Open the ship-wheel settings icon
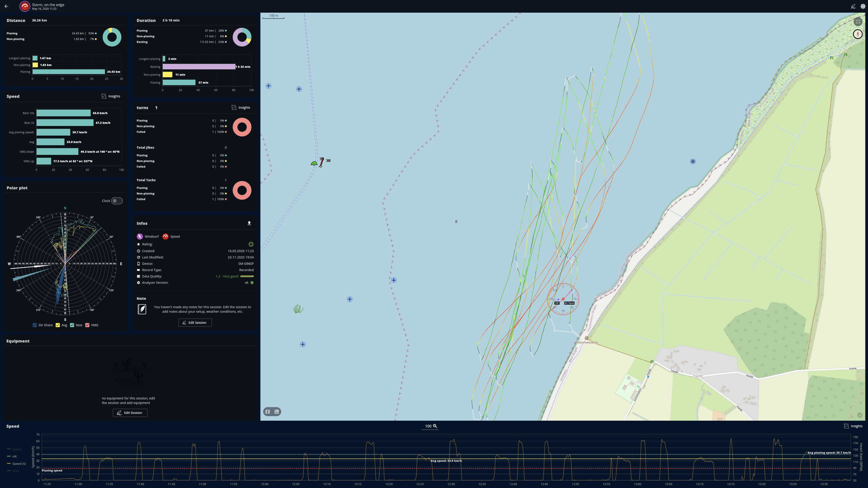 (863, 6)
